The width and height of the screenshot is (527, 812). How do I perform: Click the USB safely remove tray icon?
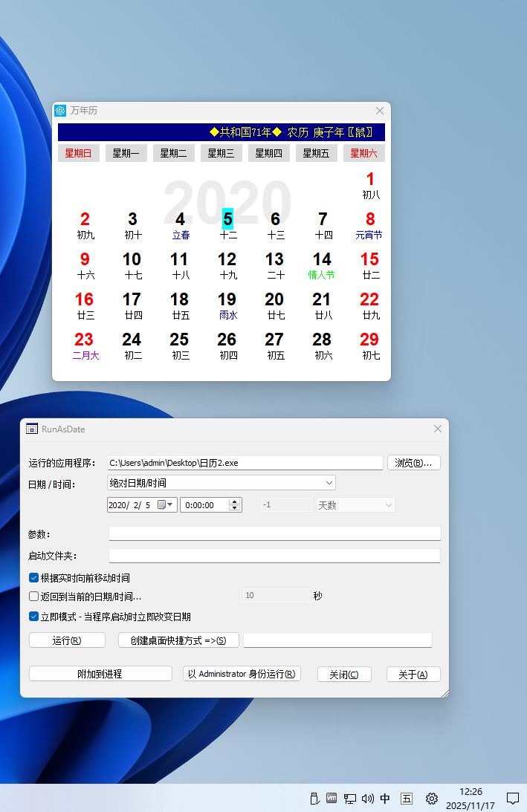(314, 799)
